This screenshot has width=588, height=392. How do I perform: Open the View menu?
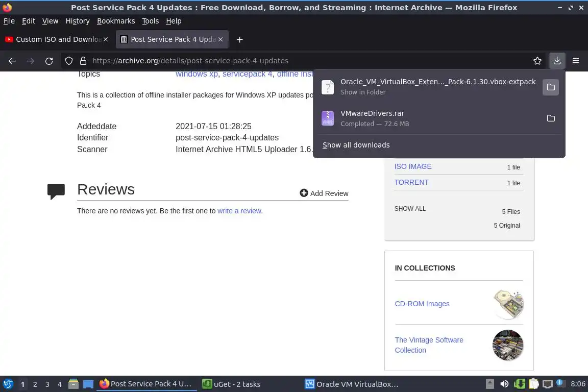point(50,21)
